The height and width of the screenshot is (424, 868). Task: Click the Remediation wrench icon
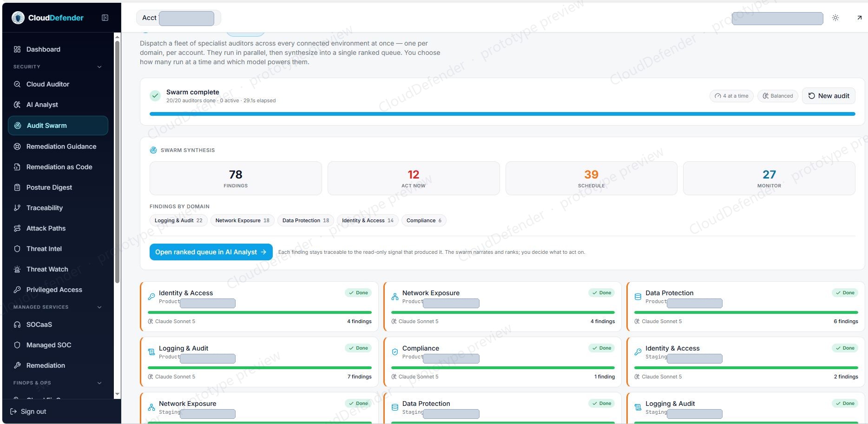pos(17,365)
